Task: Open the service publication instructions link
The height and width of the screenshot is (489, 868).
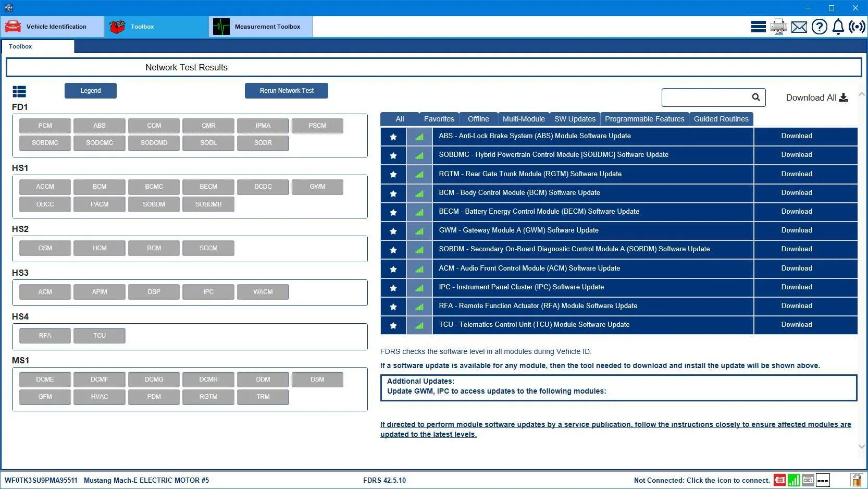Action: point(615,430)
